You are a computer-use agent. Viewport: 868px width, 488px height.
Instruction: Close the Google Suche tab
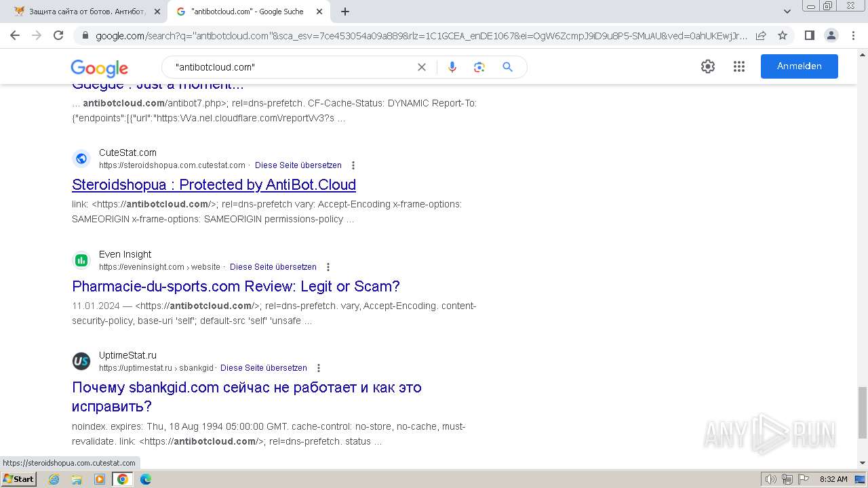319,12
